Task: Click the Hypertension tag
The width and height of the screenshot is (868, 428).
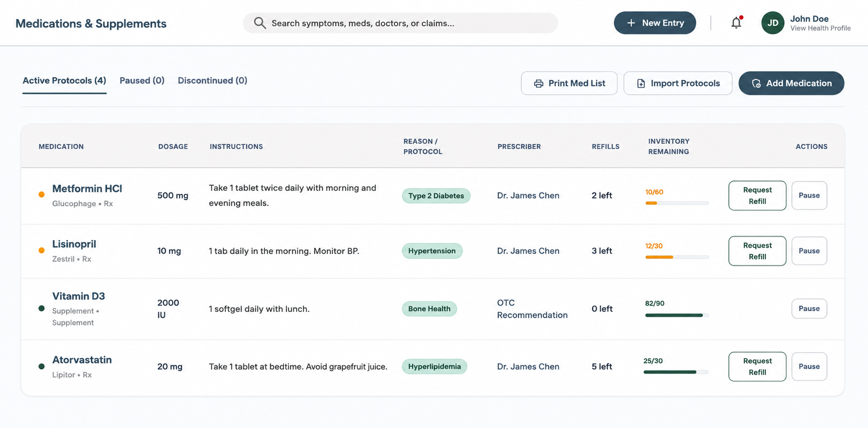Action: point(432,251)
